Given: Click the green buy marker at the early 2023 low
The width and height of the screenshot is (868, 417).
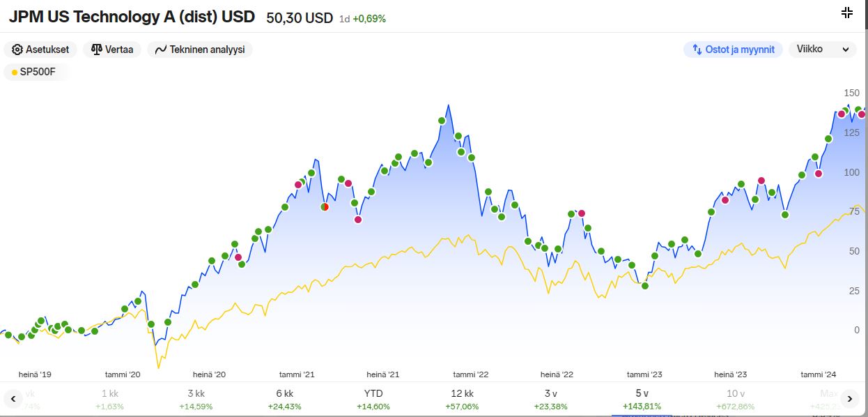Looking at the screenshot, I should pos(645,286).
